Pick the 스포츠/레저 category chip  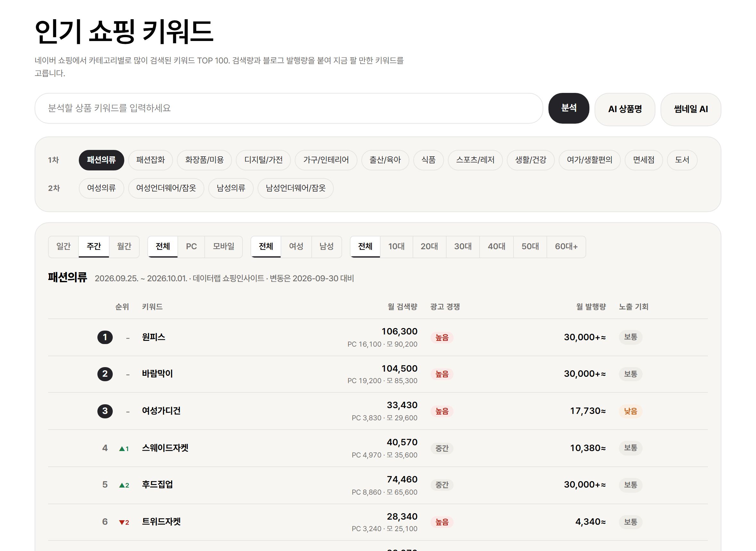point(475,160)
